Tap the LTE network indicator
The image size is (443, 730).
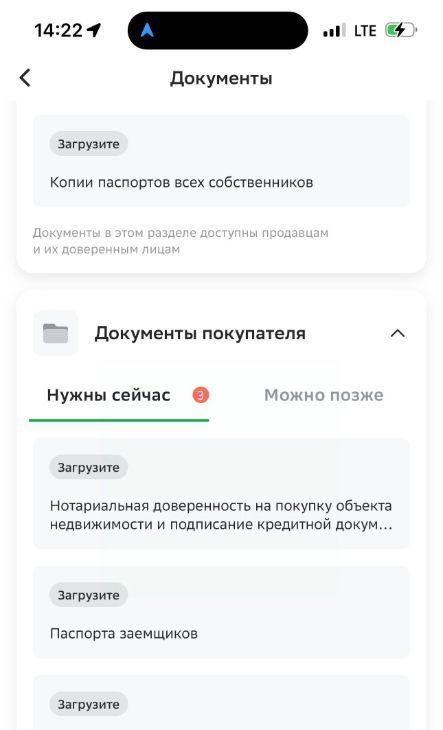coord(365,31)
